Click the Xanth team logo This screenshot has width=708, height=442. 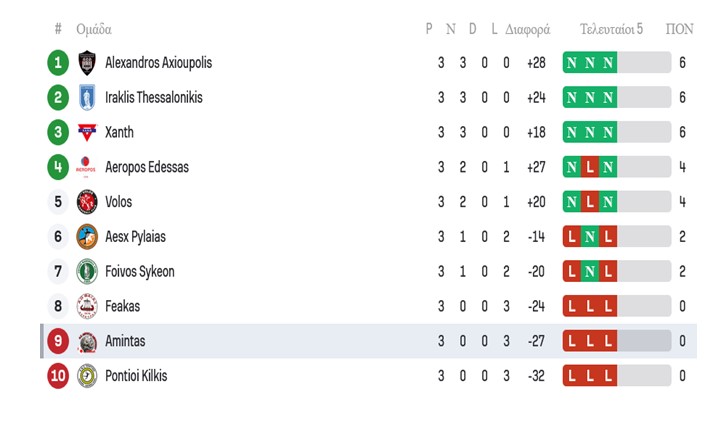pos(87,132)
